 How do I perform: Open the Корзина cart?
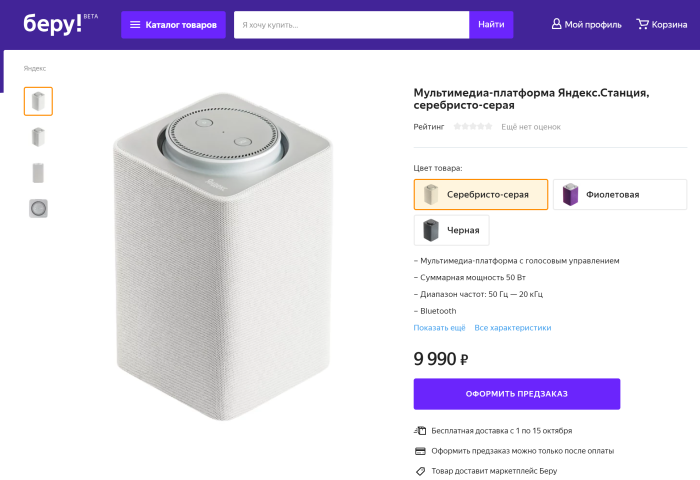(x=661, y=25)
